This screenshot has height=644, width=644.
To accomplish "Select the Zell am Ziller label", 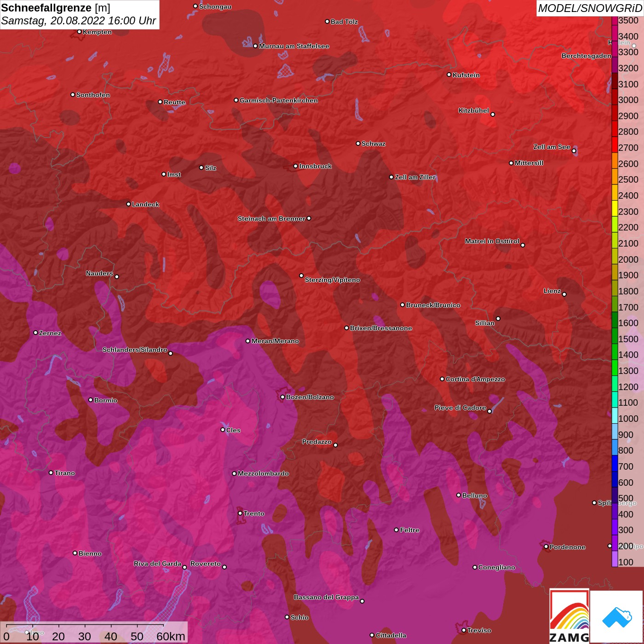I will [x=415, y=177].
